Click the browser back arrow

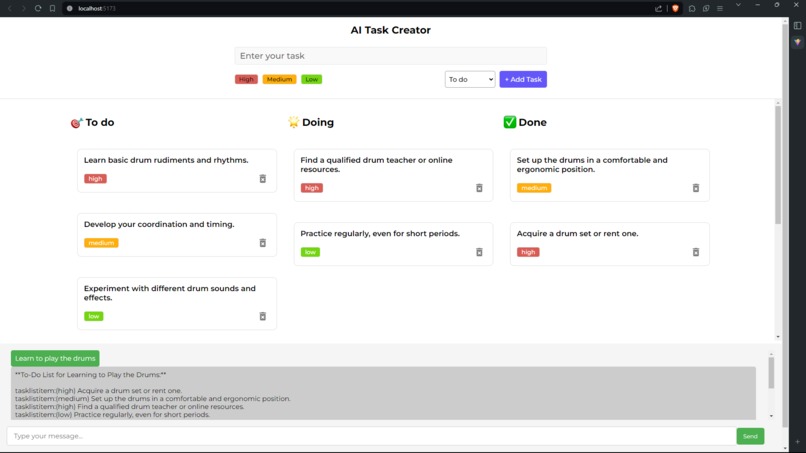[x=10, y=8]
